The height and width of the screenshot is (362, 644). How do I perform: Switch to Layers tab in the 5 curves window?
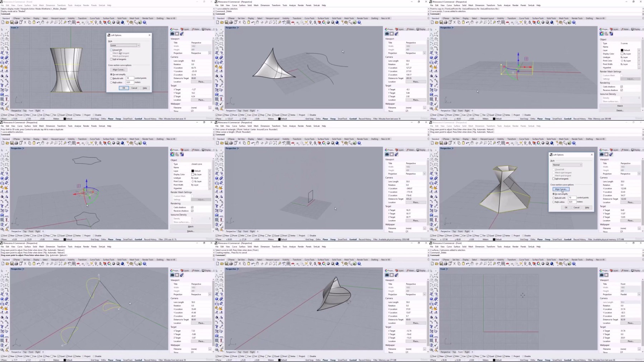[615, 29]
